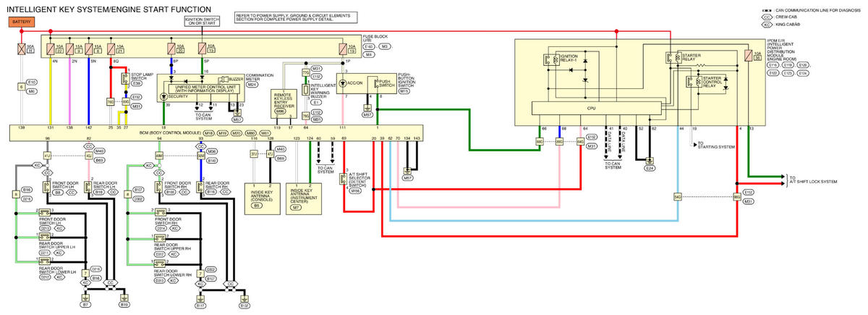Click the B132 ground symbol

[244, 298]
